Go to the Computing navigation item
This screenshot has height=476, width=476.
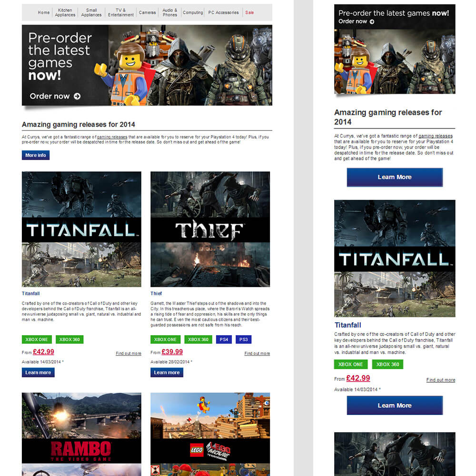(193, 12)
